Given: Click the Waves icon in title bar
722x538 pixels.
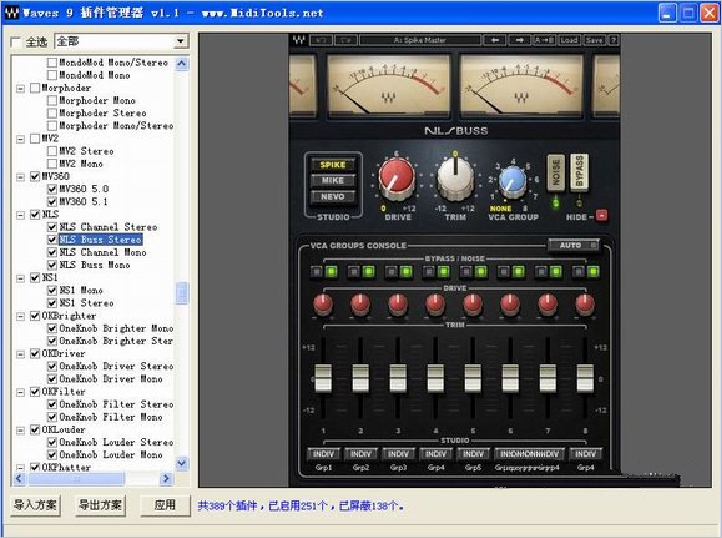Looking at the screenshot, I should [x=12, y=12].
